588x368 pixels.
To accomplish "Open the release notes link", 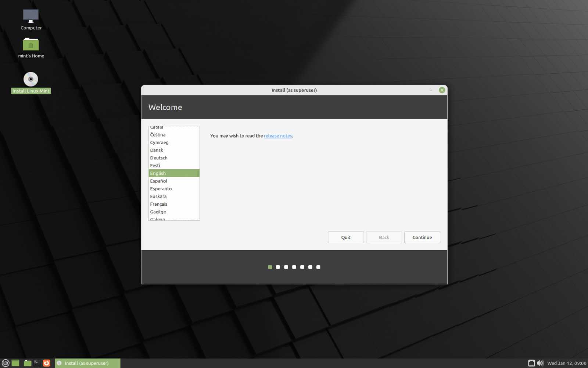I will (x=278, y=136).
